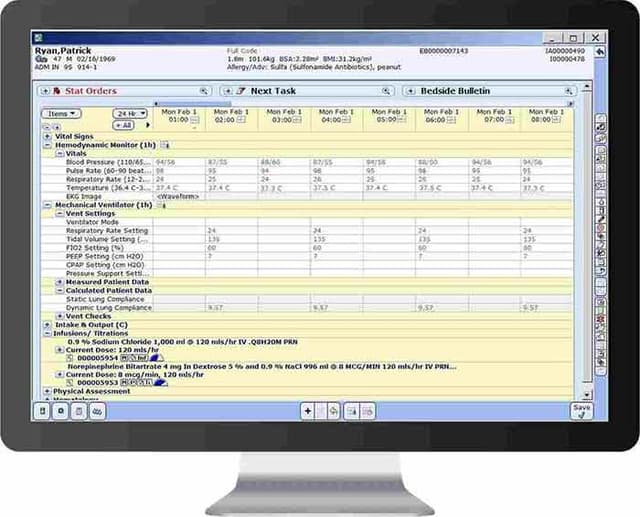640x517 pixels.
Task: Click the last icon in bottom center toolbar
Action: click(x=367, y=411)
